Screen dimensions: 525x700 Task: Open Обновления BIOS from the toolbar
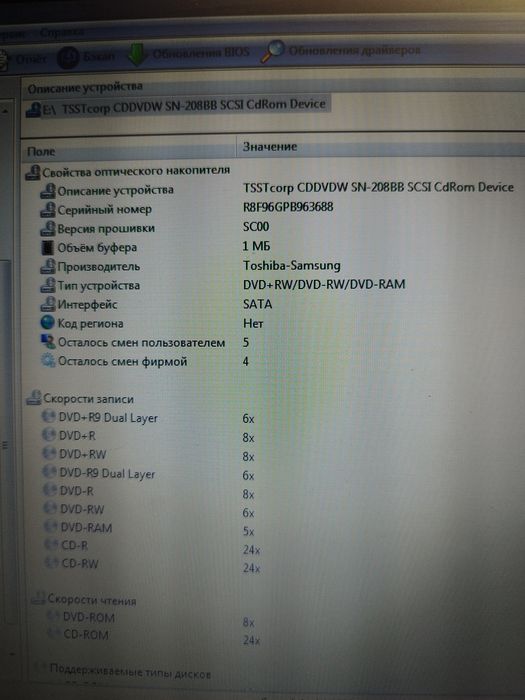click(189, 53)
